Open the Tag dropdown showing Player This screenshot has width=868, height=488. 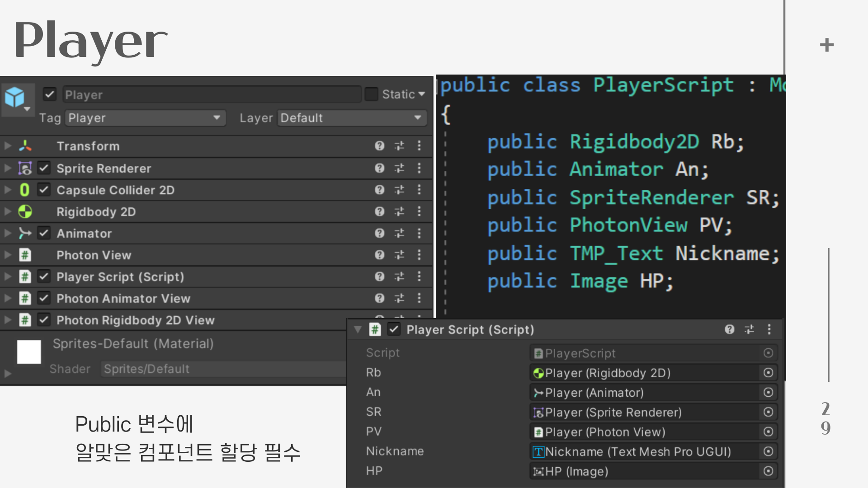pos(145,118)
